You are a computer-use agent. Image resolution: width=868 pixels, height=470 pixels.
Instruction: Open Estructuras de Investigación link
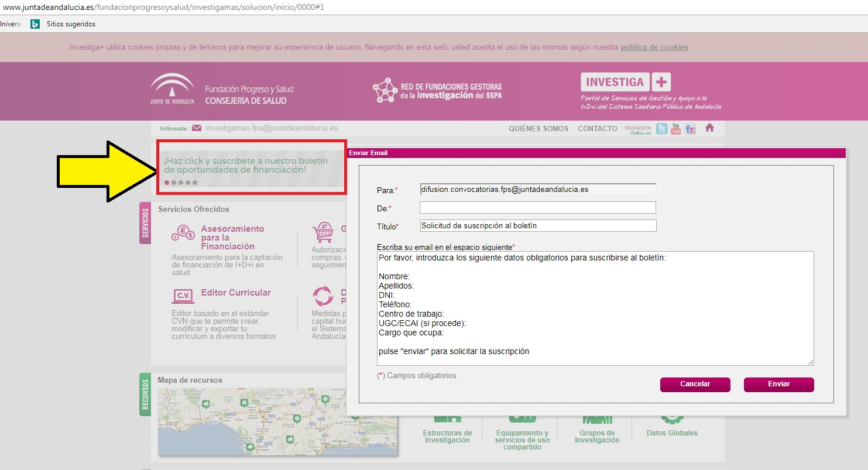(x=447, y=437)
